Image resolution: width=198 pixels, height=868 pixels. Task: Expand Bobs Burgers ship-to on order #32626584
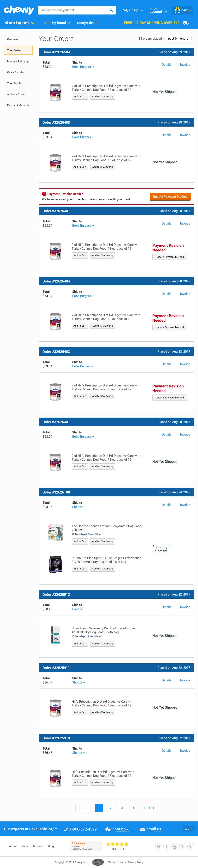(x=83, y=67)
